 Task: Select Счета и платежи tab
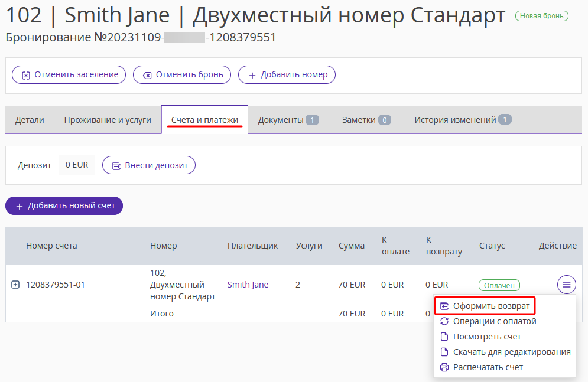pyautogui.click(x=204, y=120)
